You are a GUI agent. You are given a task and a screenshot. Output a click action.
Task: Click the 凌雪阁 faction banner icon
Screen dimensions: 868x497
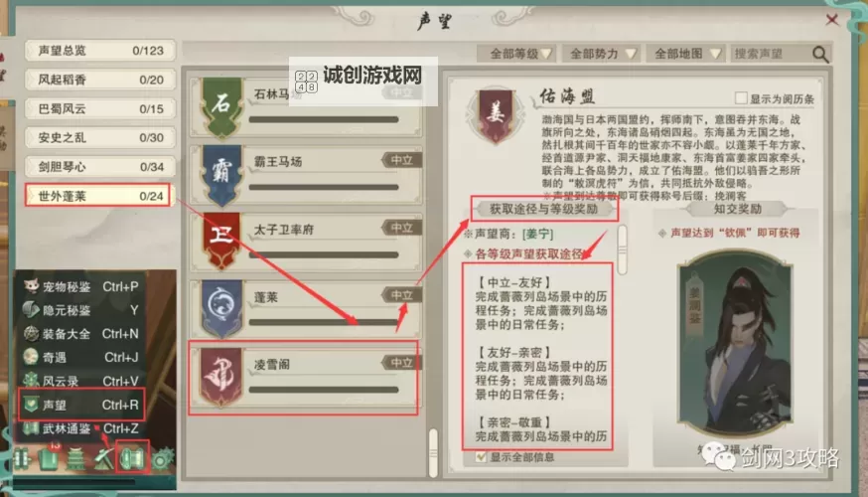tap(221, 376)
